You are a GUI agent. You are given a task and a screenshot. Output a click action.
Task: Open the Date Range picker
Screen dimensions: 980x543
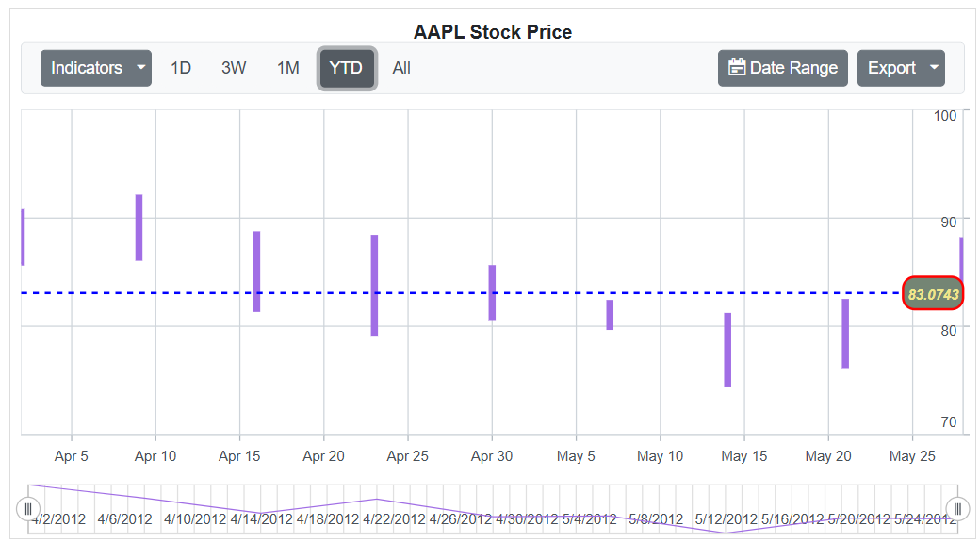point(783,68)
